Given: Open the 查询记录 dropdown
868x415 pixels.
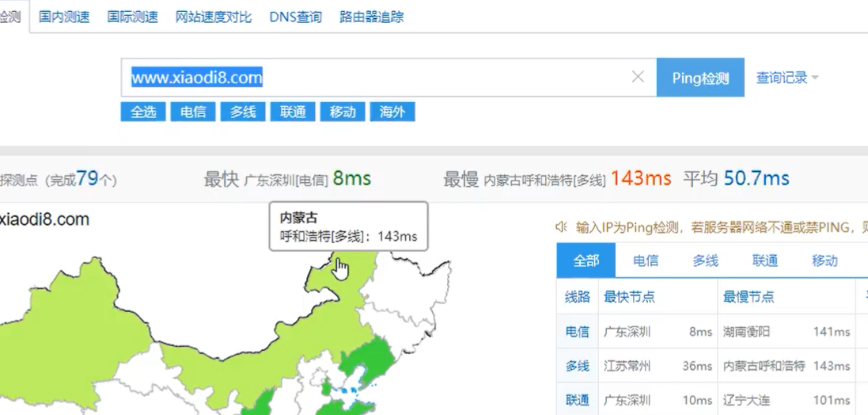Looking at the screenshot, I should coord(787,78).
